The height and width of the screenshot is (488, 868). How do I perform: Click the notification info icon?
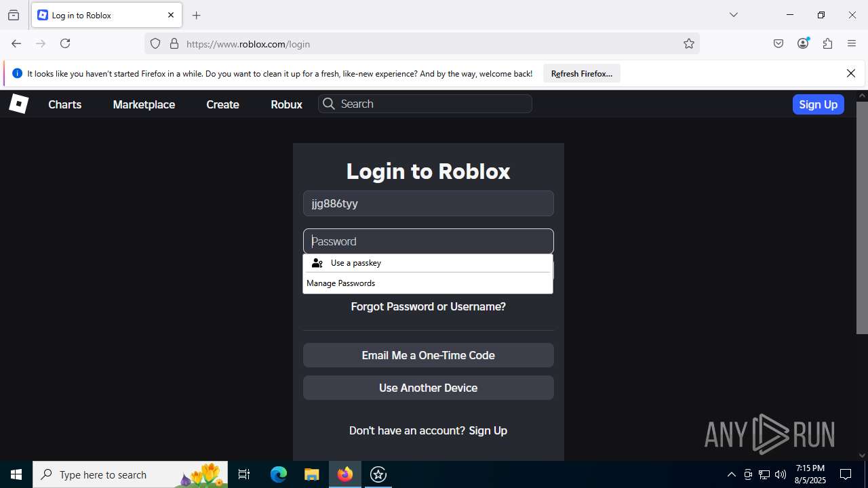pyautogui.click(x=17, y=73)
